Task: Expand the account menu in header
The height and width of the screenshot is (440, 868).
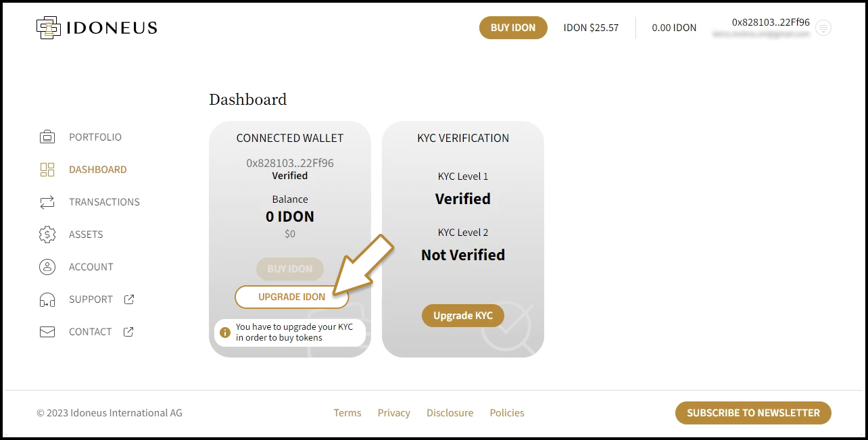Action: pos(823,28)
